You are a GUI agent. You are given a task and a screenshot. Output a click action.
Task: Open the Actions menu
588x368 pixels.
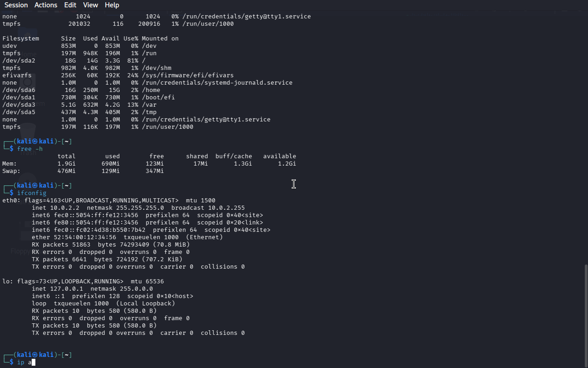point(46,5)
